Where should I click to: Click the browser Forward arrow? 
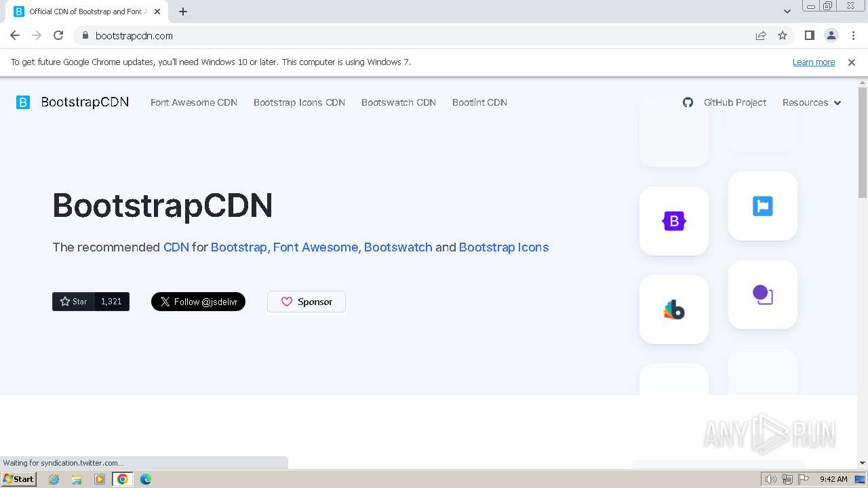(37, 35)
